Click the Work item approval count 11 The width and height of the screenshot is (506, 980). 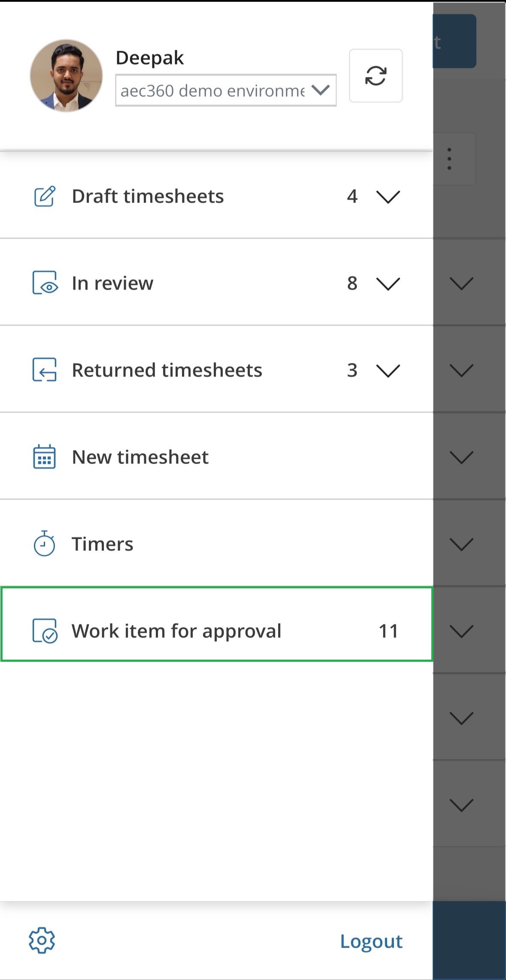click(x=388, y=631)
